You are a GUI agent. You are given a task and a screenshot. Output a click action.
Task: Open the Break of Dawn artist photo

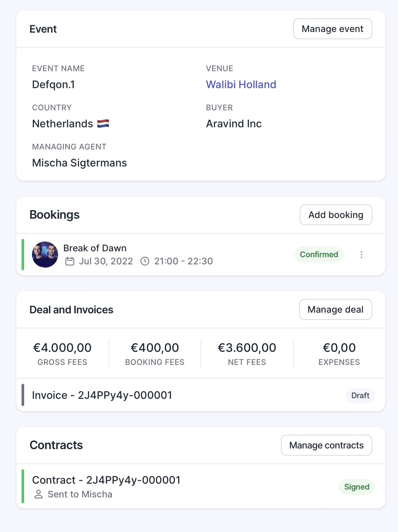[45, 255]
